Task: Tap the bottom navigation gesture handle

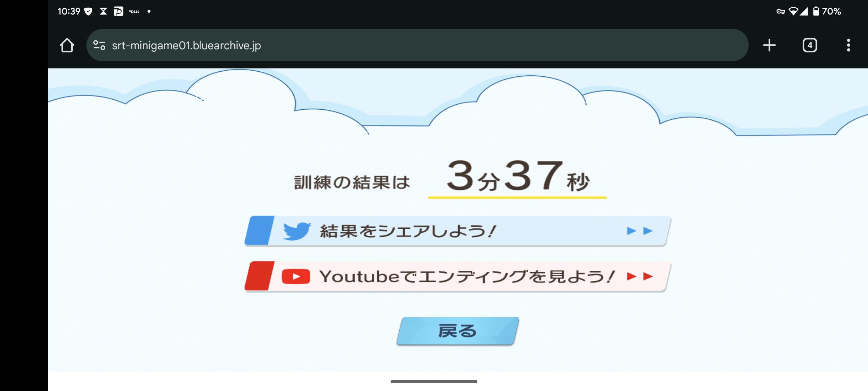Action: pos(434,381)
